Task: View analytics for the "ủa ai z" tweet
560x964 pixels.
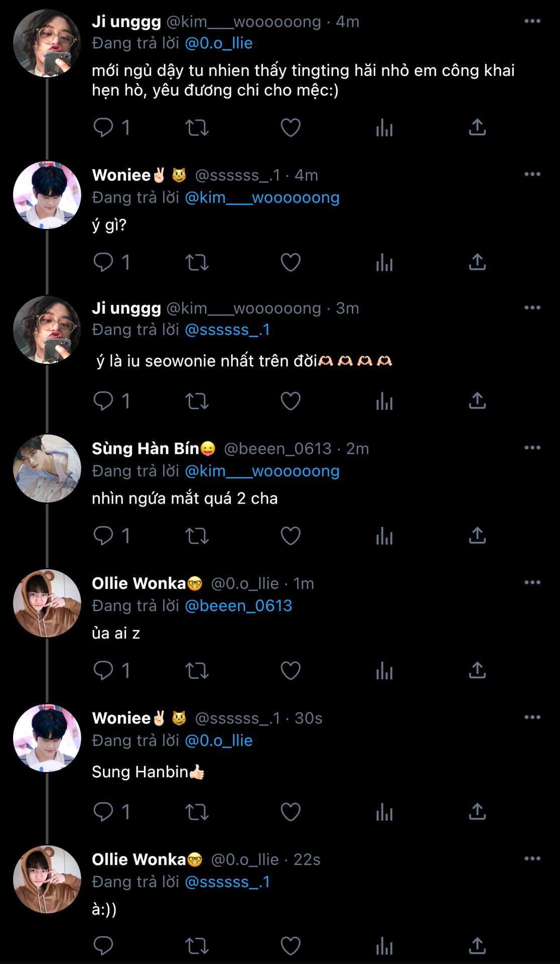Action: pos(384,670)
